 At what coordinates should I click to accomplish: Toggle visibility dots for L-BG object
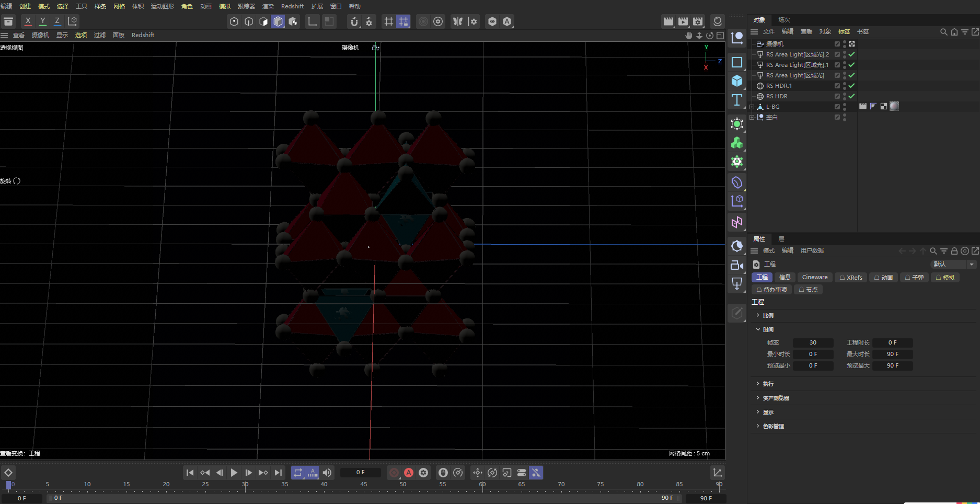(845, 107)
